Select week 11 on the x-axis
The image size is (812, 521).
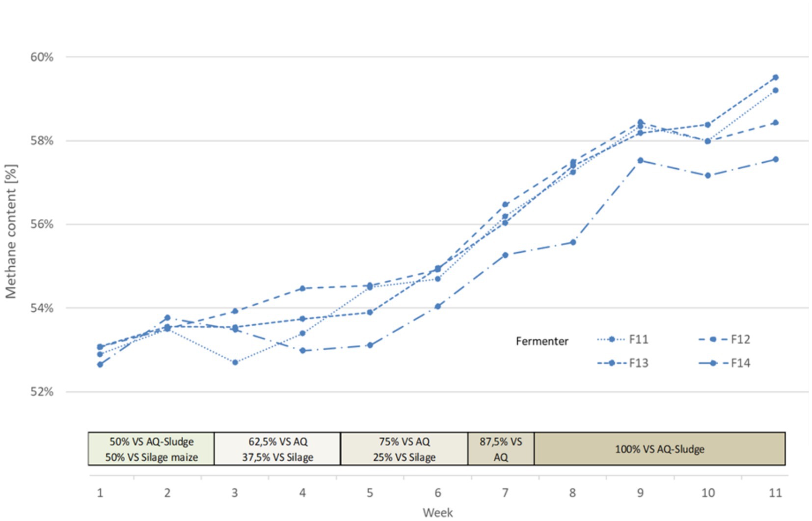click(x=775, y=493)
